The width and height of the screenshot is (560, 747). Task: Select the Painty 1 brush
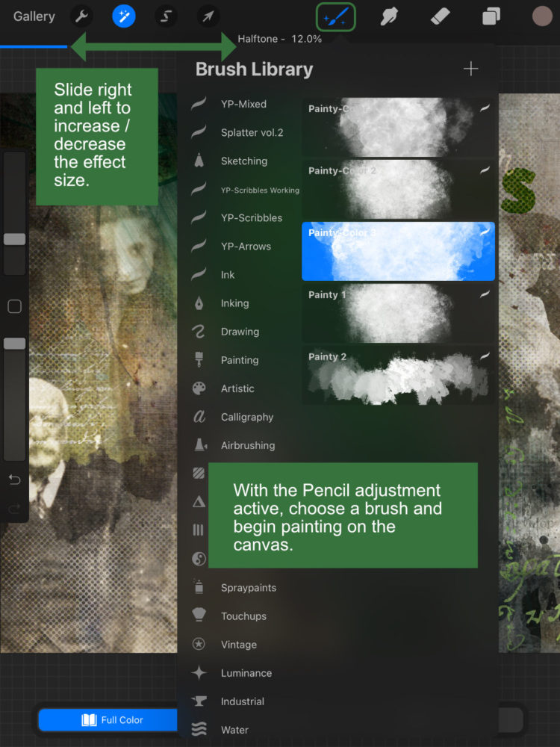pos(398,313)
